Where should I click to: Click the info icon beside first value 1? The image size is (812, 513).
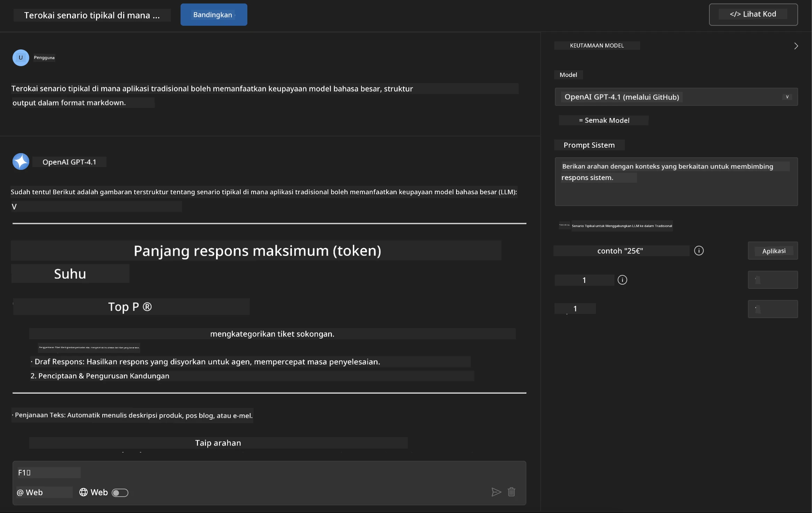tap(622, 280)
